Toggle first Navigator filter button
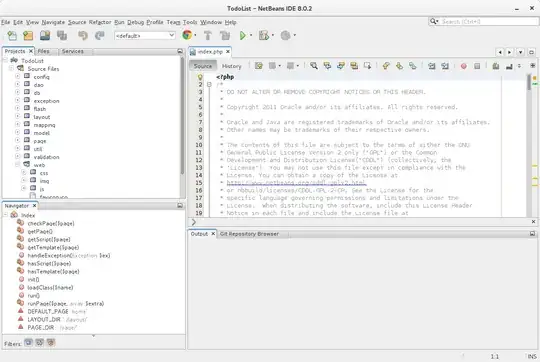The image size is (540, 362). pyautogui.click(x=29, y=342)
